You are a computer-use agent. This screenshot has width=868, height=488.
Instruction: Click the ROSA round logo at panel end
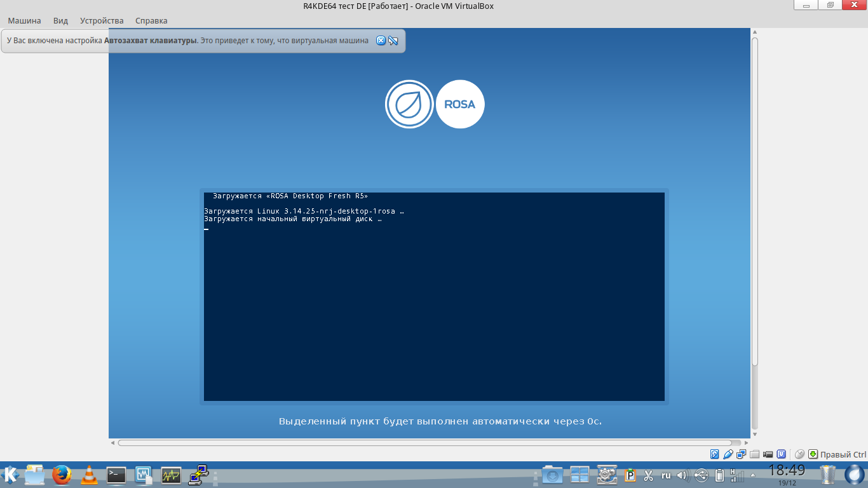[x=855, y=475]
